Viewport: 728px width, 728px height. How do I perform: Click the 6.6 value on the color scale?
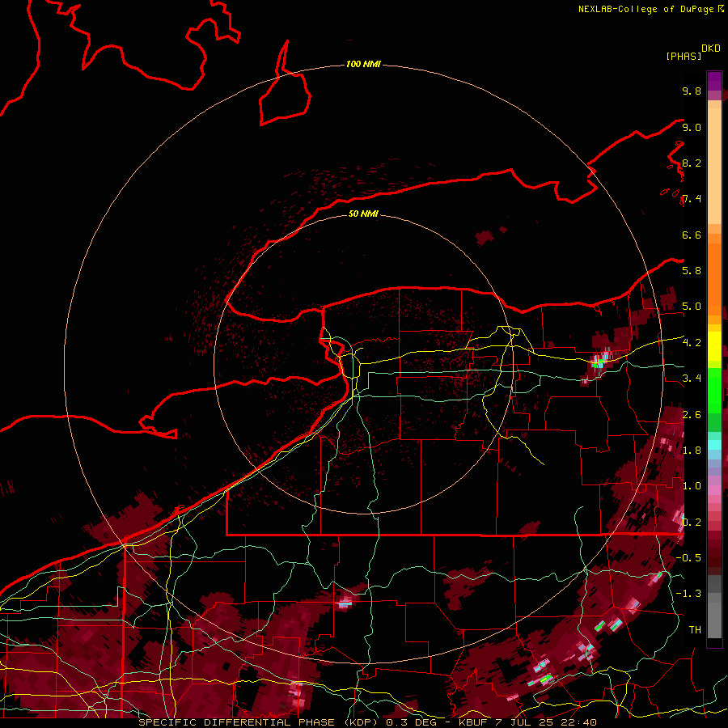point(692,235)
